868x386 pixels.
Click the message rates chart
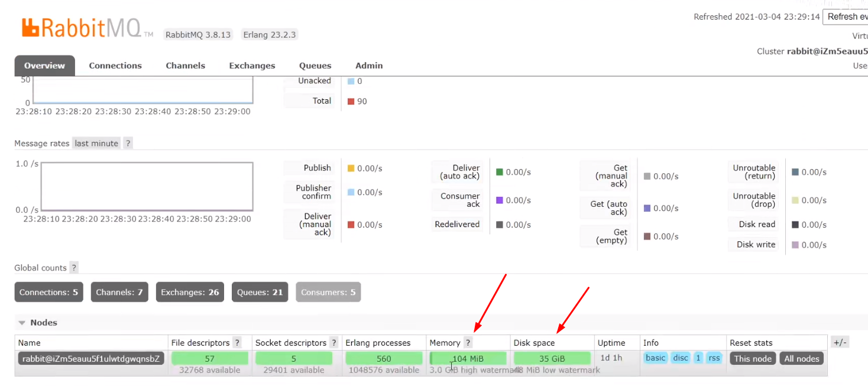[x=147, y=186]
